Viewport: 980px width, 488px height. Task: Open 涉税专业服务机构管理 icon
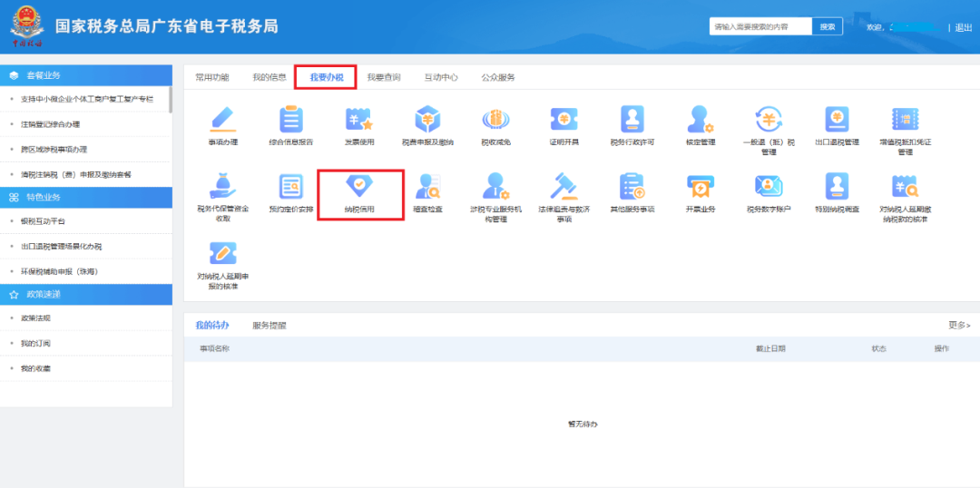496,186
